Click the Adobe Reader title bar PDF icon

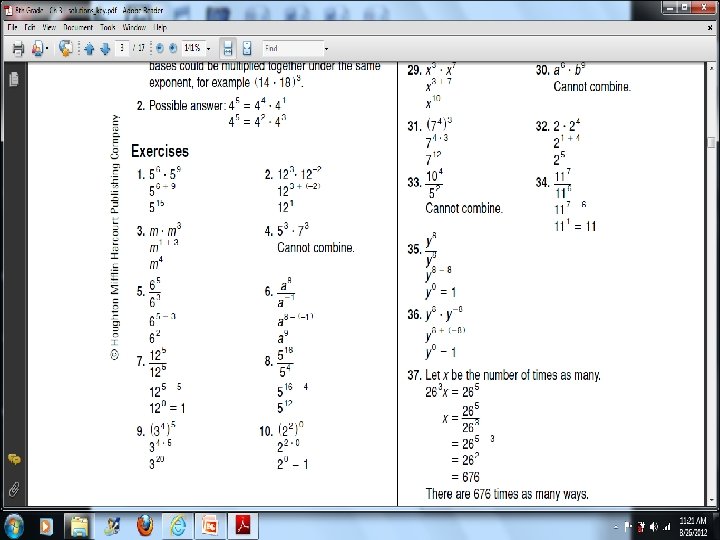(8, 10)
